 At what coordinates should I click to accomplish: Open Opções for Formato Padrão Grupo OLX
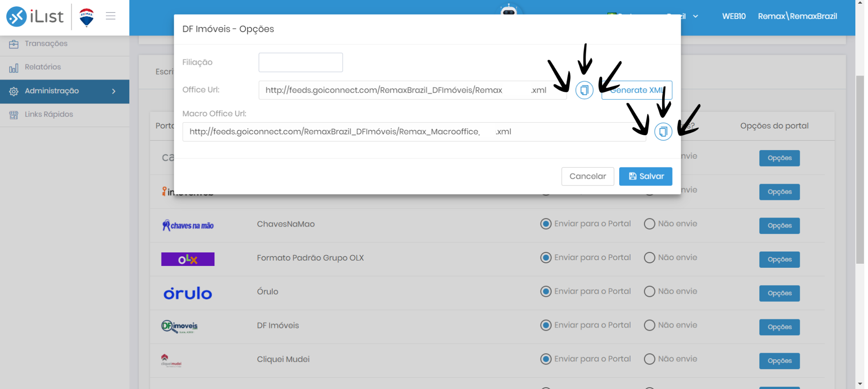(x=779, y=260)
